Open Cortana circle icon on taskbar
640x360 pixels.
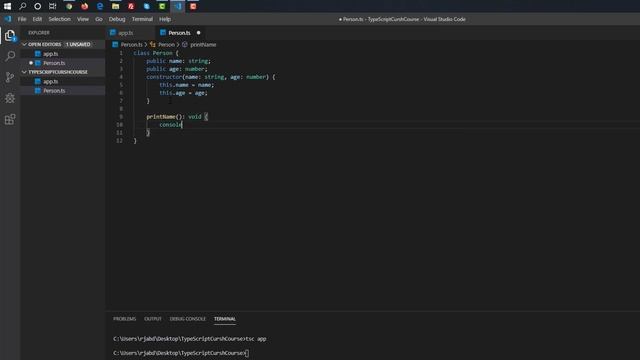pyautogui.click(x=38, y=6)
